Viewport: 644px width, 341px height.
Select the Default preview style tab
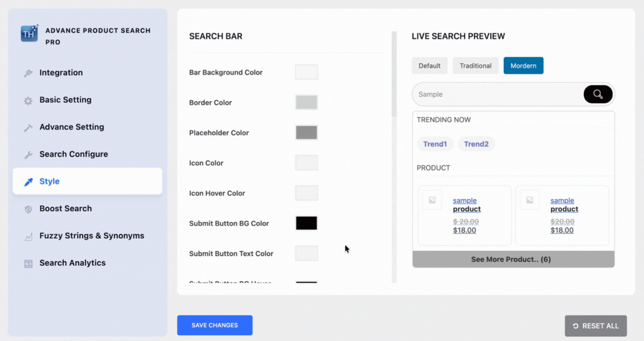429,66
